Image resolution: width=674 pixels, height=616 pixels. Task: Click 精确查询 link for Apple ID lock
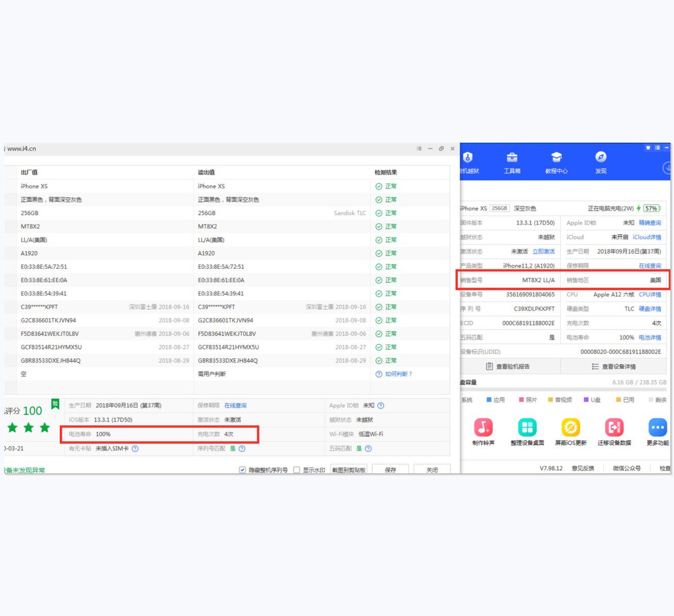(x=650, y=223)
